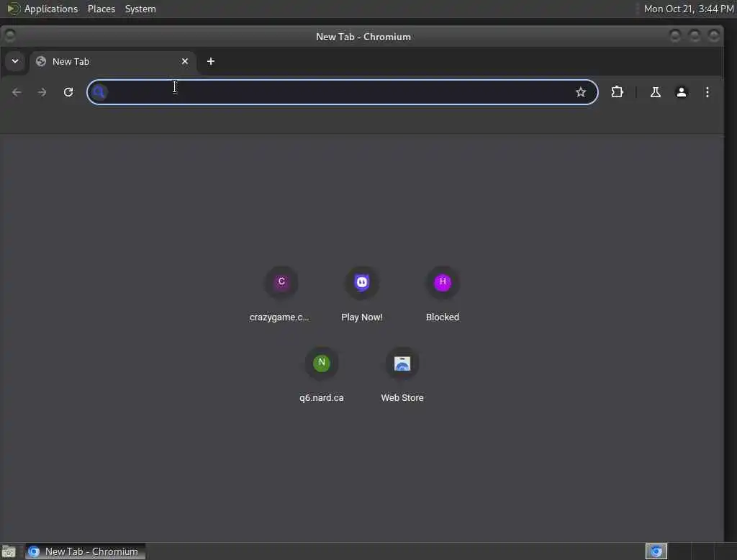Click the workspace switcher Chromium icon
The width and height of the screenshot is (737, 560).
656,551
